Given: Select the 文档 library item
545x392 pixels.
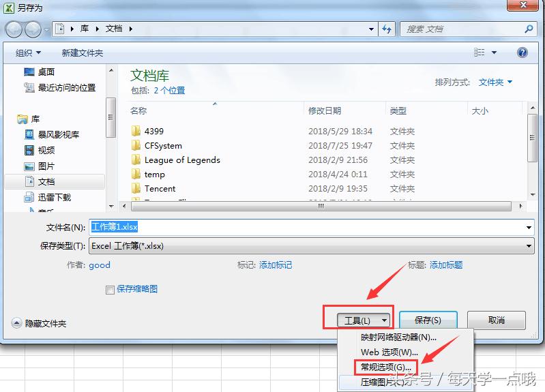Looking at the screenshot, I should point(55,181).
